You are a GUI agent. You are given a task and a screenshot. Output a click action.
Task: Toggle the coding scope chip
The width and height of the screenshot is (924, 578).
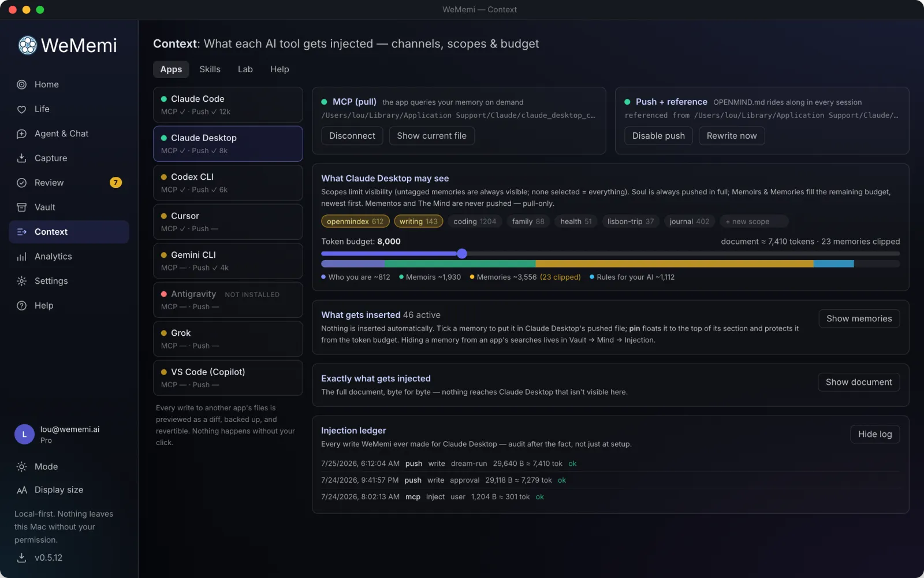475,221
